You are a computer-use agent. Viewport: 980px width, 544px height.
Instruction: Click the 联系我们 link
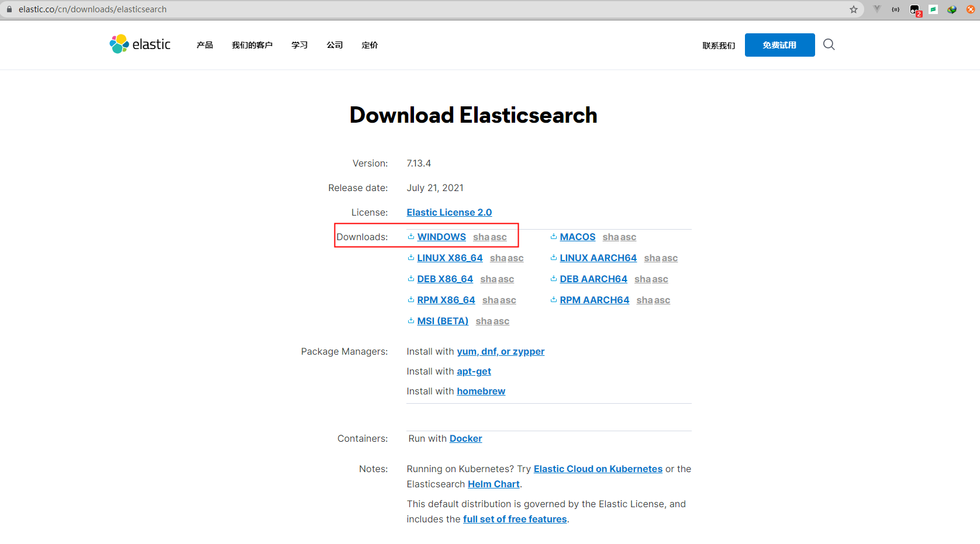coord(719,46)
